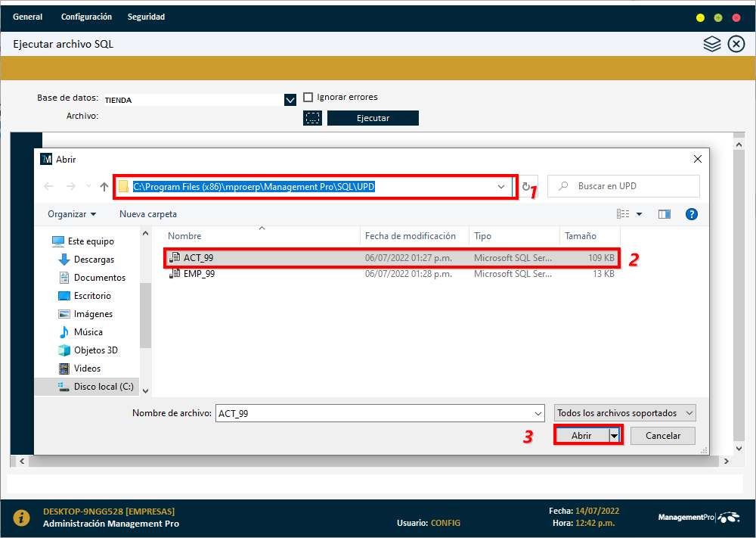Click the green status indicator dot
The width and height of the screenshot is (756, 538).
click(717, 16)
